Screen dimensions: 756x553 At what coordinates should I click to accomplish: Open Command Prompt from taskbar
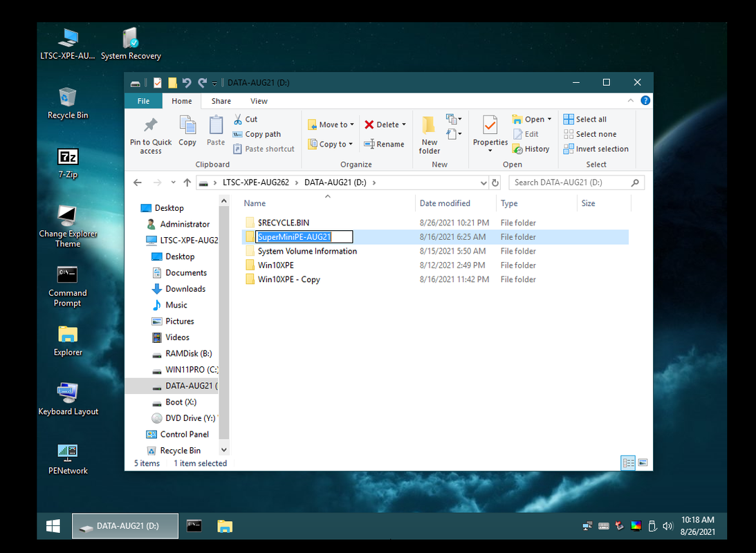[x=194, y=526]
